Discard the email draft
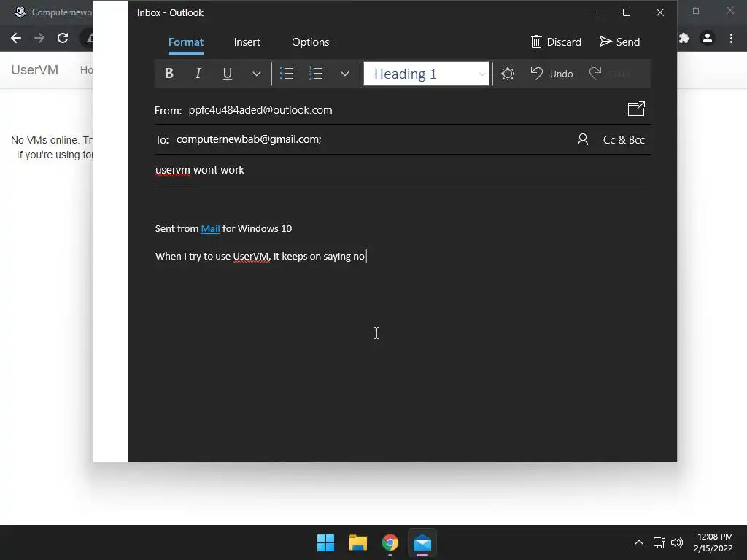 556,42
